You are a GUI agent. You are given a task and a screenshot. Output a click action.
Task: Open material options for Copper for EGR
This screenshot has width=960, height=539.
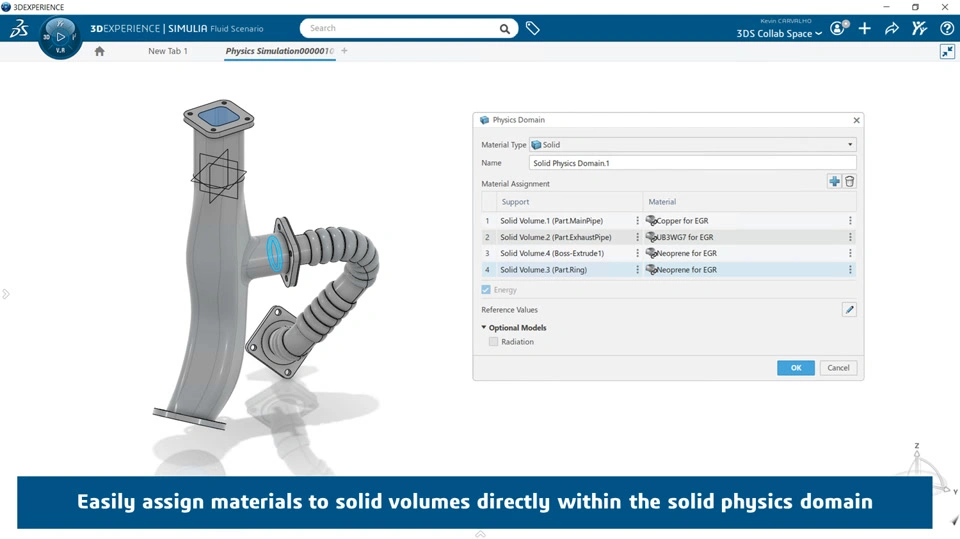tap(850, 220)
